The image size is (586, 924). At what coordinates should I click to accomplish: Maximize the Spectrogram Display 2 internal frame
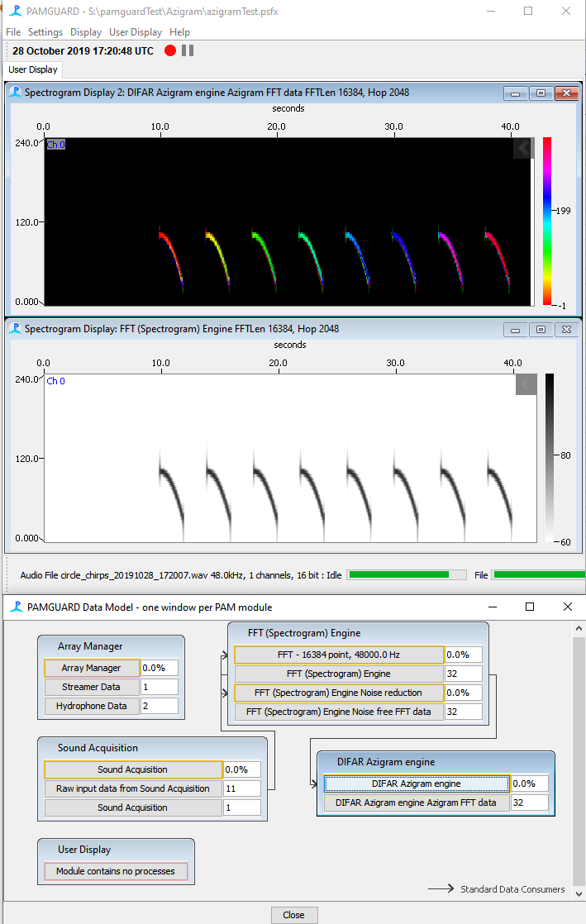541,93
